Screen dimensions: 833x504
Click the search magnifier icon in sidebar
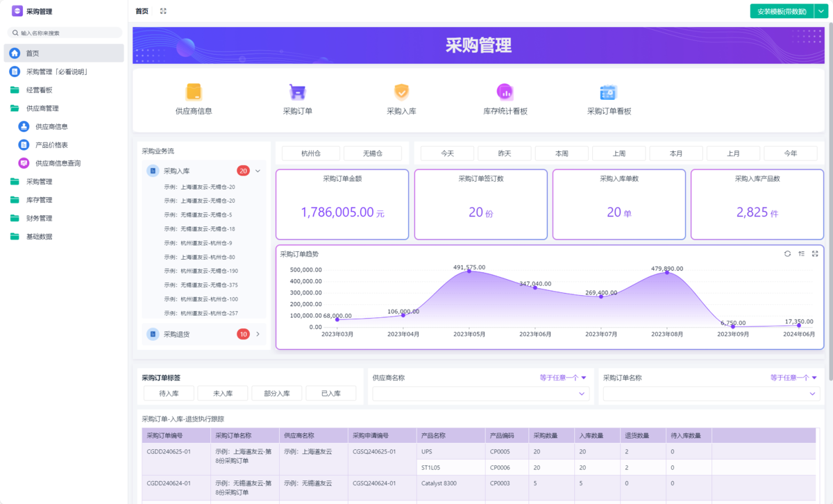click(x=15, y=33)
